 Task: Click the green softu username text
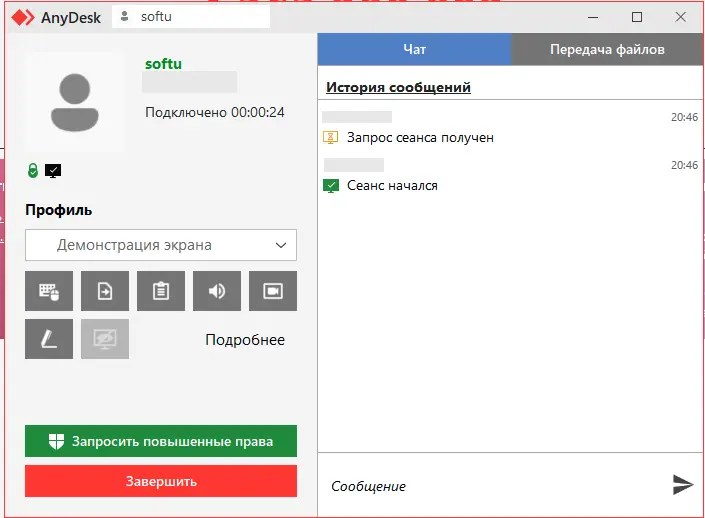[x=163, y=64]
